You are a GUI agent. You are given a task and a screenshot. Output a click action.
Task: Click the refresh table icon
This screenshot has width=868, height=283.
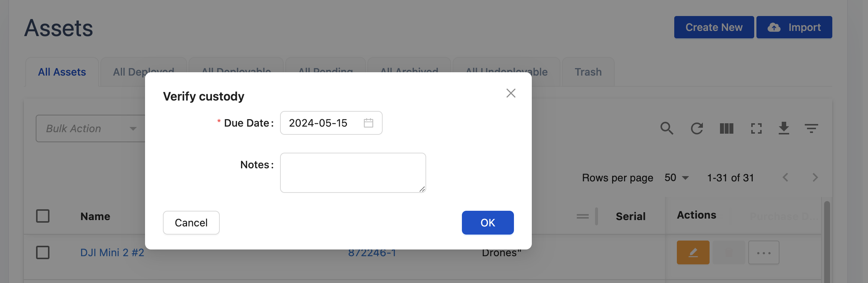coord(697,128)
